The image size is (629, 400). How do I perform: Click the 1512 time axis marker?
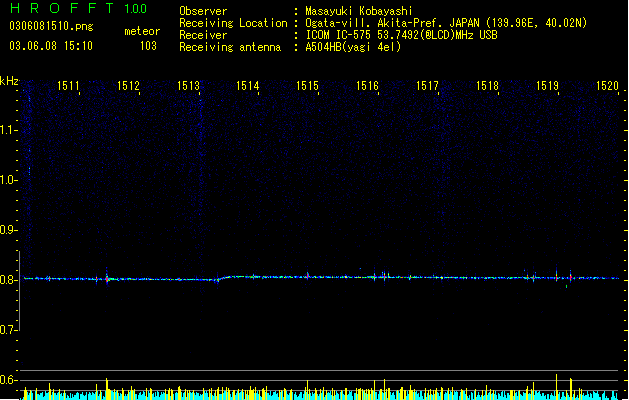(128, 86)
